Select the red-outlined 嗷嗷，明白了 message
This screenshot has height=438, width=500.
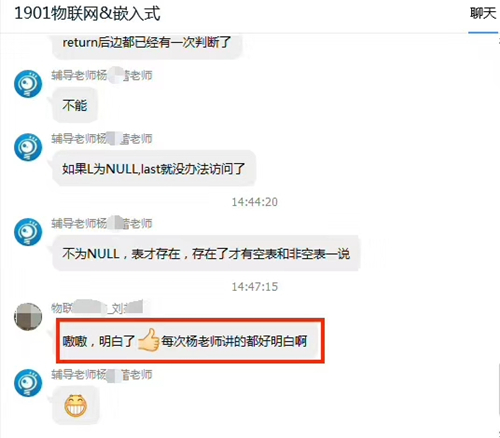(190, 341)
